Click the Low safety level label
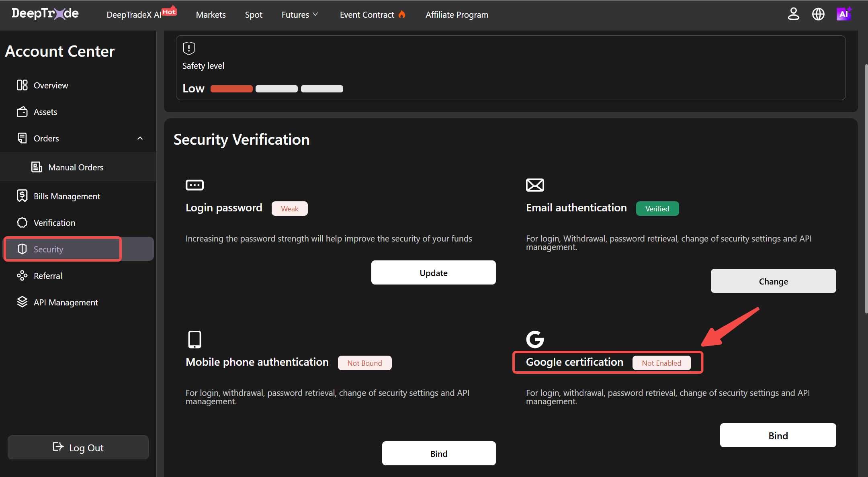 click(x=193, y=88)
